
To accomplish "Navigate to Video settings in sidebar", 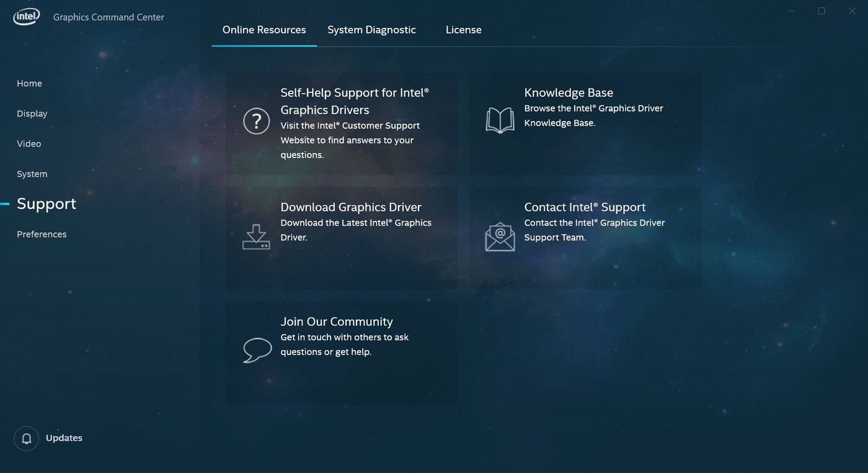I will [x=29, y=144].
